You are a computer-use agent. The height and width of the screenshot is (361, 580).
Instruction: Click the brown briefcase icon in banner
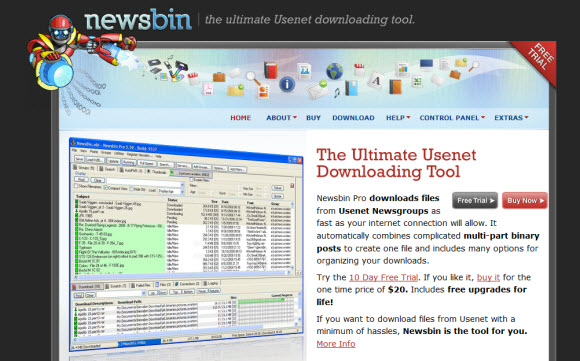pyautogui.click(x=219, y=77)
